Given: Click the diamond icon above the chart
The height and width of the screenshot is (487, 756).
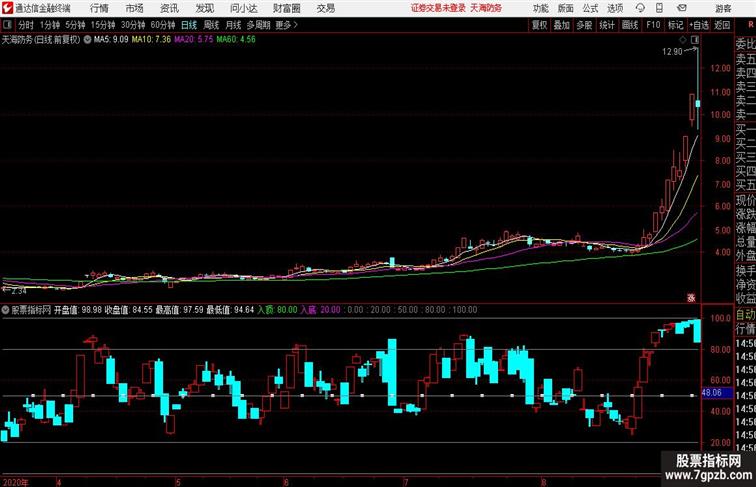Looking at the screenshot, I should pos(683,40).
